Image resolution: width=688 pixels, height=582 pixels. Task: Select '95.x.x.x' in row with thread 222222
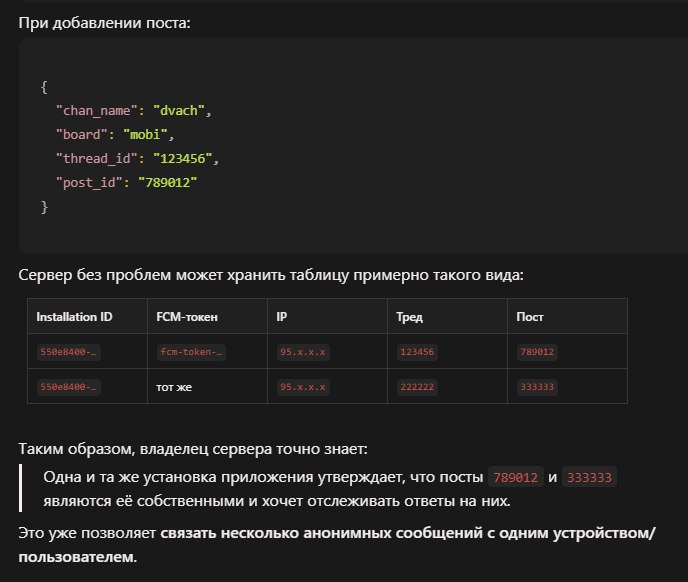tap(303, 387)
